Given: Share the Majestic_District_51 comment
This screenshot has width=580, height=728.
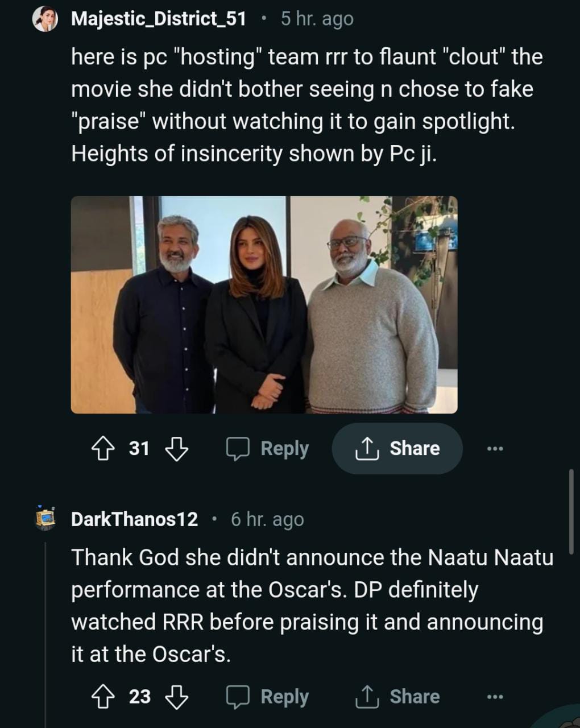Looking at the screenshot, I should 397,449.
